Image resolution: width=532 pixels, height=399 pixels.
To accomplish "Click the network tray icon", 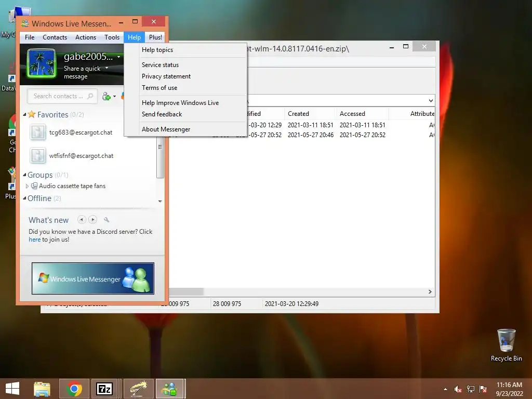I will [x=471, y=389].
